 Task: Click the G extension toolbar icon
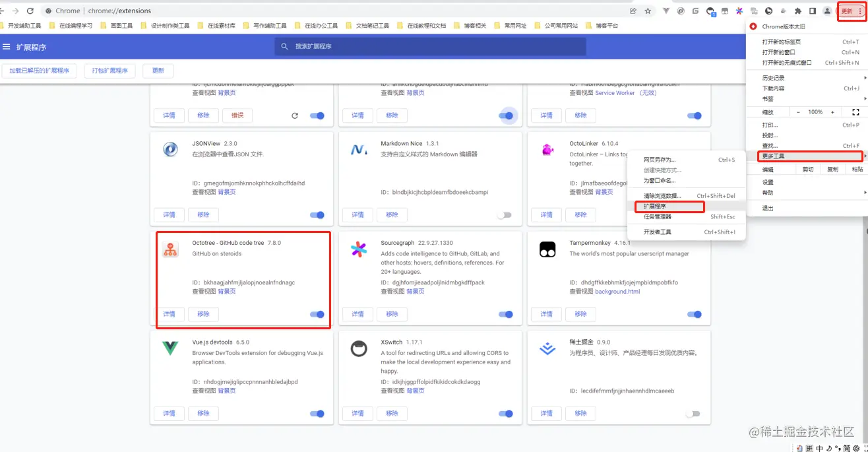click(695, 11)
